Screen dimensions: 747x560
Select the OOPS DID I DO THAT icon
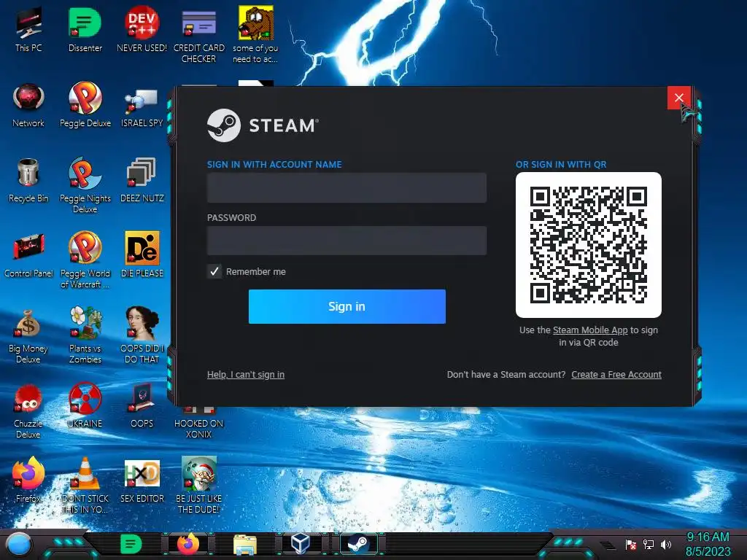[x=142, y=335]
